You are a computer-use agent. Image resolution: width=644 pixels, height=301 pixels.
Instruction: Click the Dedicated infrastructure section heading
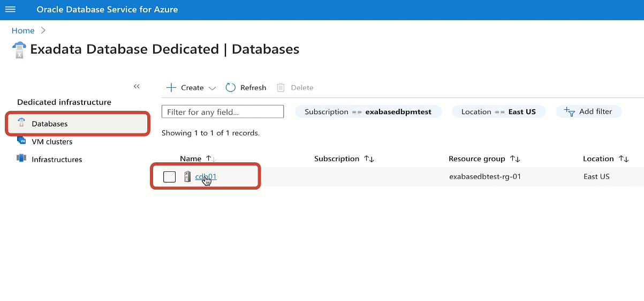(64, 102)
